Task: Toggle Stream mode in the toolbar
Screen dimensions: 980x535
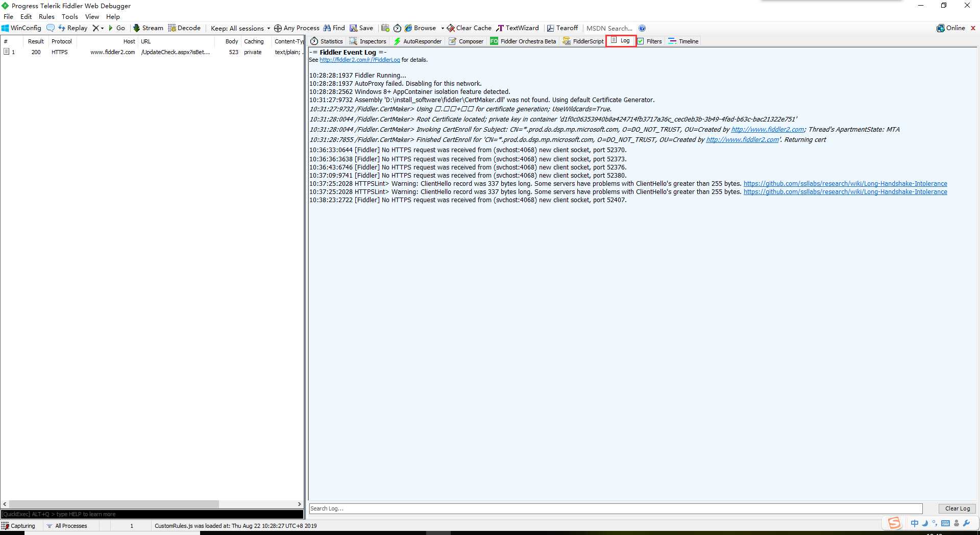Action: 148,28
